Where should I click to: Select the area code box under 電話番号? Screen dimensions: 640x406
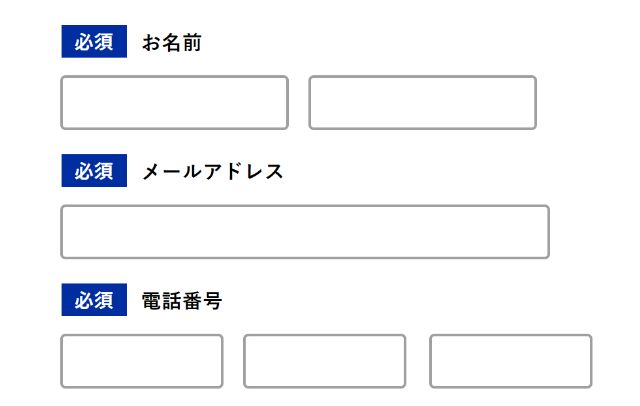142,361
